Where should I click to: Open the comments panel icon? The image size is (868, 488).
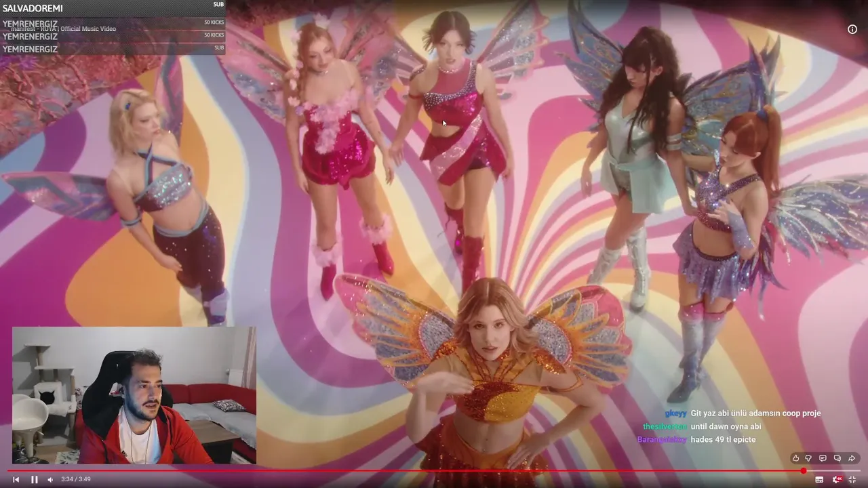pyautogui.click(x=823, y=458)
